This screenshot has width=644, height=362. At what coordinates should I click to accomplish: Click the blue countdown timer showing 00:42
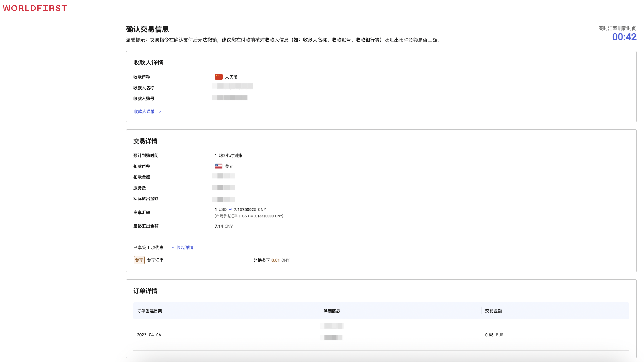pyautogui.click(x=624, y=37)
